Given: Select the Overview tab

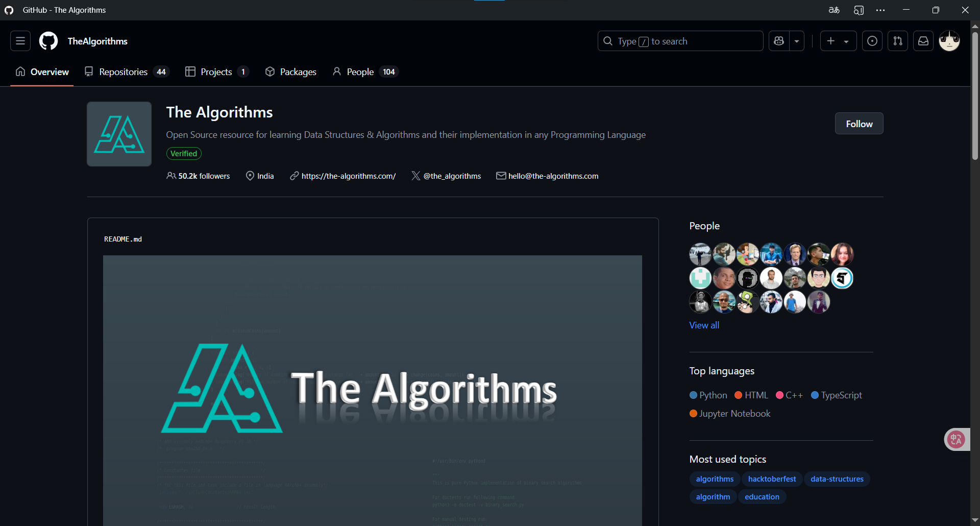Looking at the screenshot, I should 42,72.
